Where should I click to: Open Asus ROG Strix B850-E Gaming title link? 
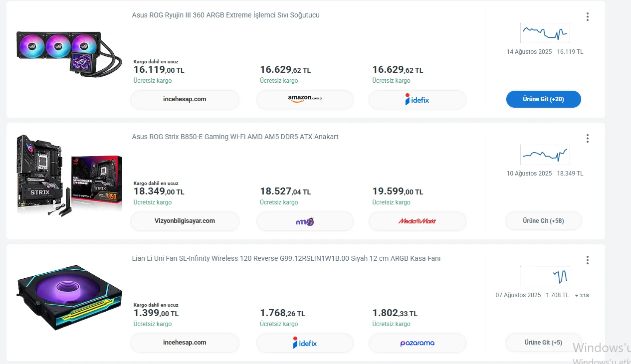coord(235,137)
